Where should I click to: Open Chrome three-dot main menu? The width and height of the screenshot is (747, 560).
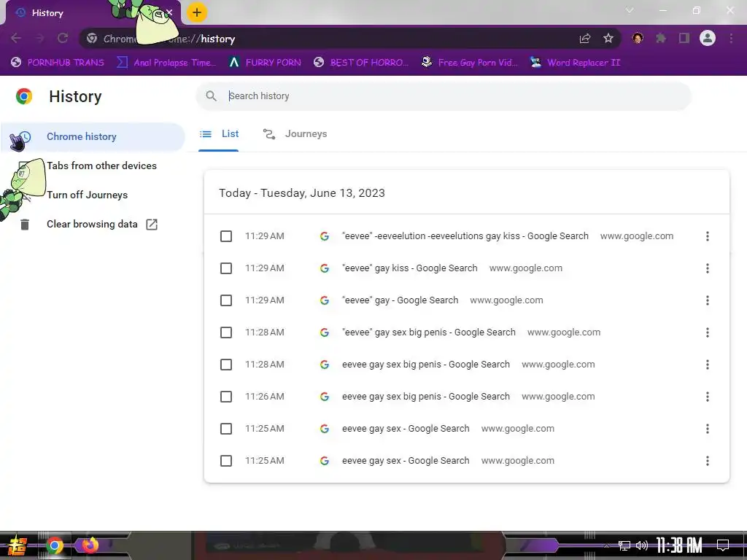pos(731,38)
